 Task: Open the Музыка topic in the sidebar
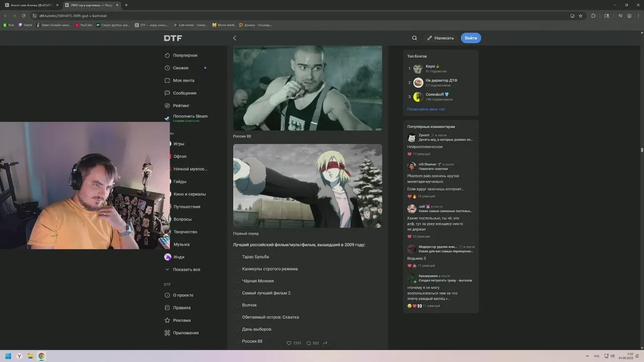coord(181,244)
